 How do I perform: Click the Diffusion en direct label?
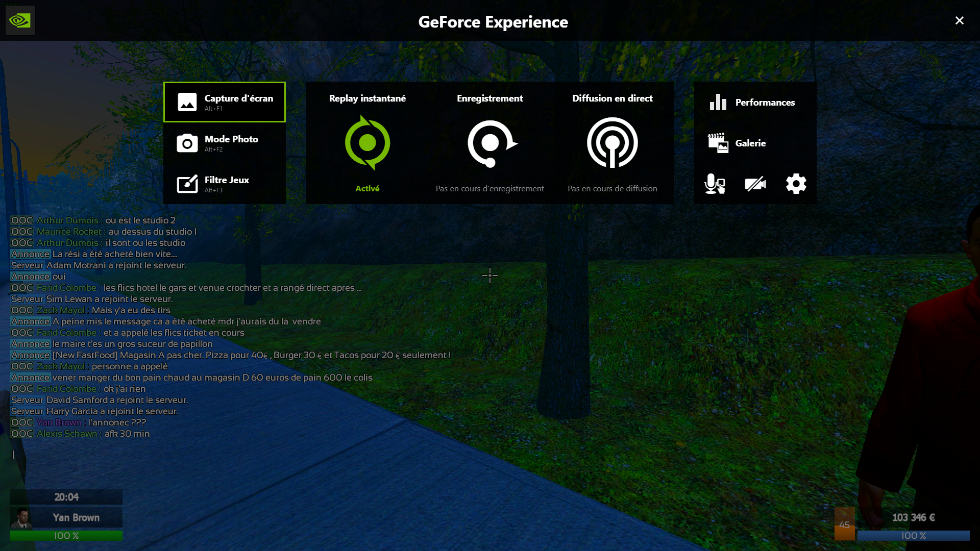612,98
